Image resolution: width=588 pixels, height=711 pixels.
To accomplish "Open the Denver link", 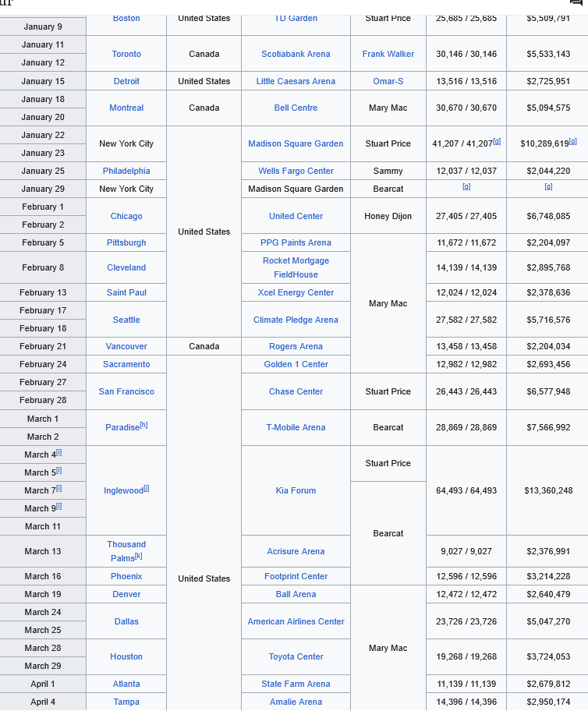I will tap(126, 594).
